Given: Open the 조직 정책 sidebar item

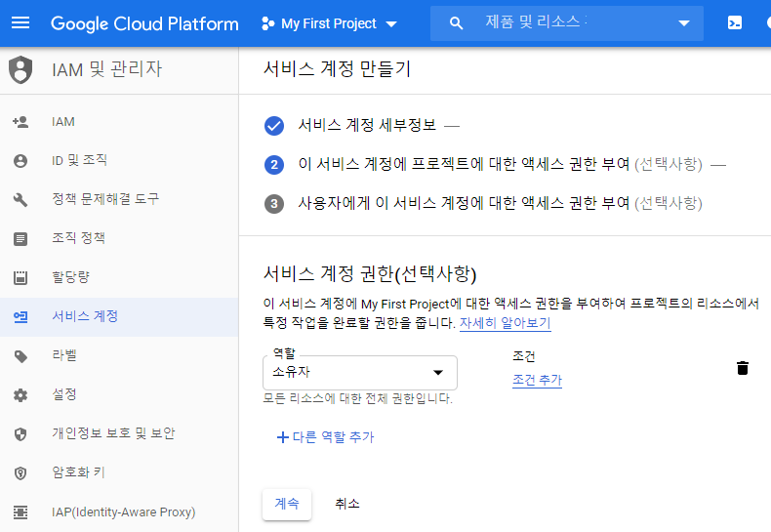Looking at the screenshot, I should pyautogui.click(x=119, y=239).
